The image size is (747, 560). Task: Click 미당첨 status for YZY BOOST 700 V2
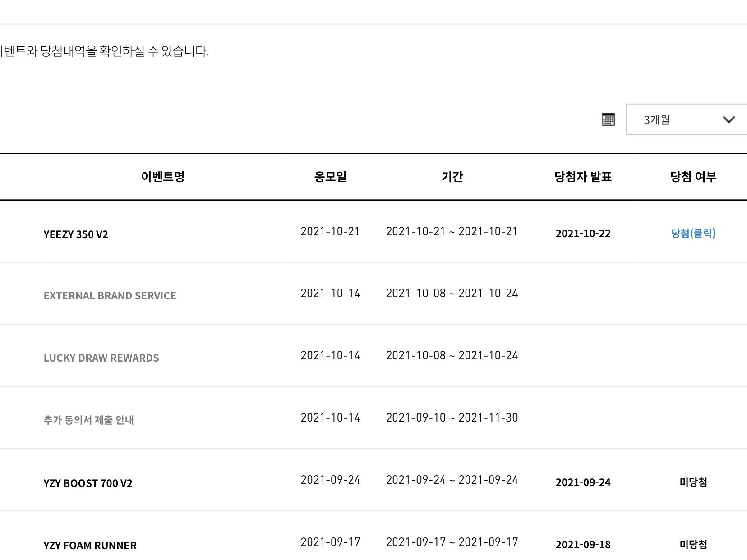[693, 482]
